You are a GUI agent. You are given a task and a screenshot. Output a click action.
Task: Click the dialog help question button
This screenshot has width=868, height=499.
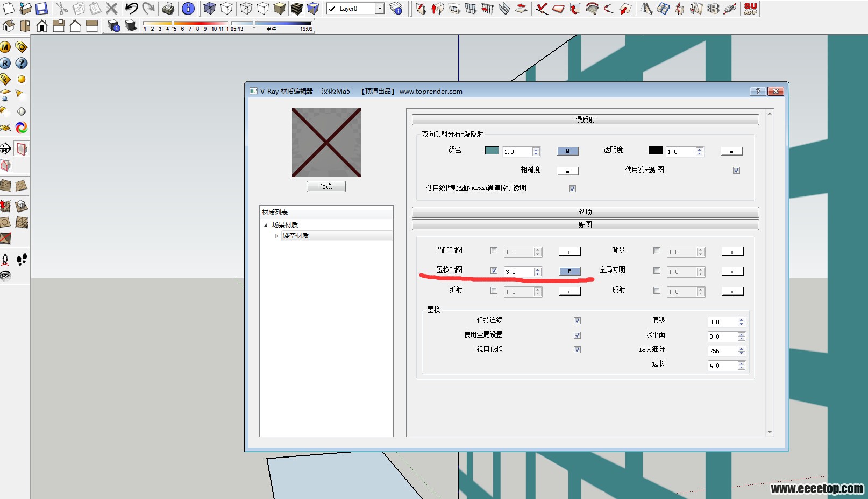[758, 91]
